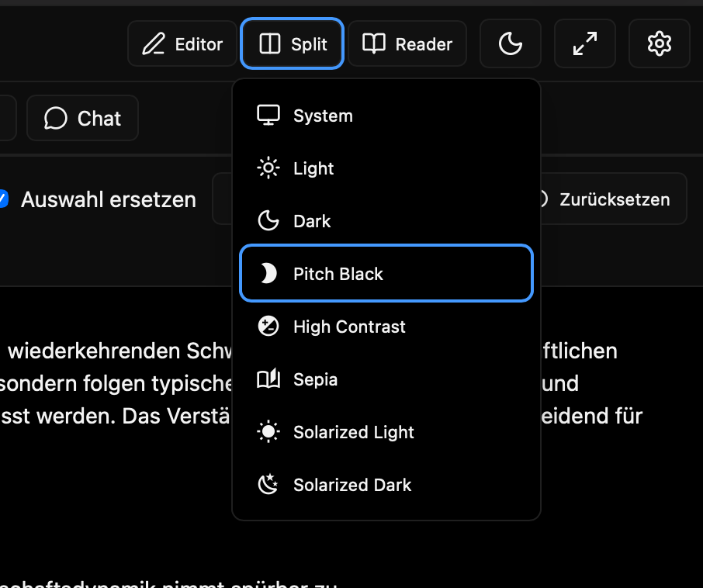Click the fullscreen expand arrows icon

point(584,44)
